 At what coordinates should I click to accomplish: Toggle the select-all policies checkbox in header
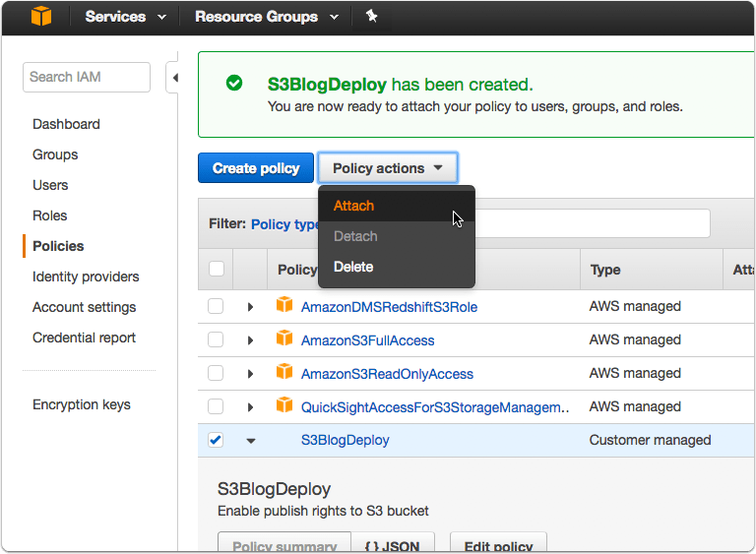217,269
